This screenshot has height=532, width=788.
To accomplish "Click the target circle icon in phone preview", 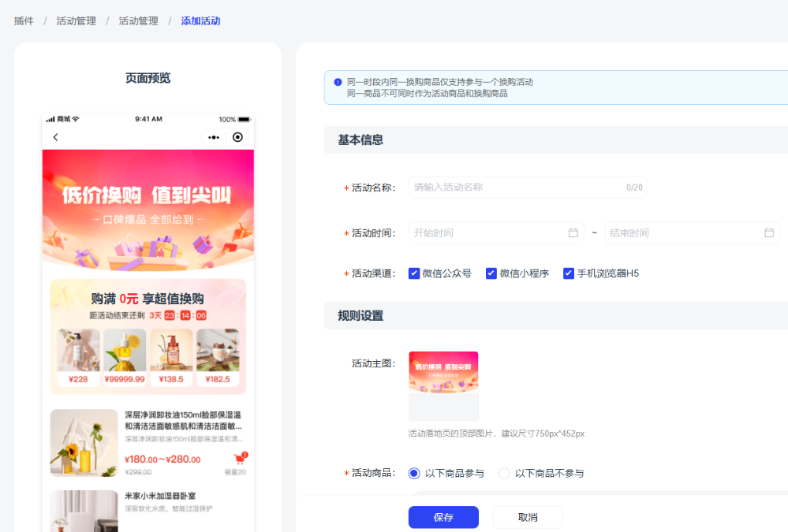I will point(237,137).
